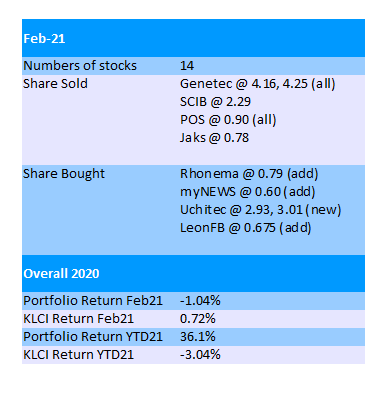This screenshot has height=394, width=389.
Task: Click the 36.1% Portfolio YTD value
Action: coord(198,337)
